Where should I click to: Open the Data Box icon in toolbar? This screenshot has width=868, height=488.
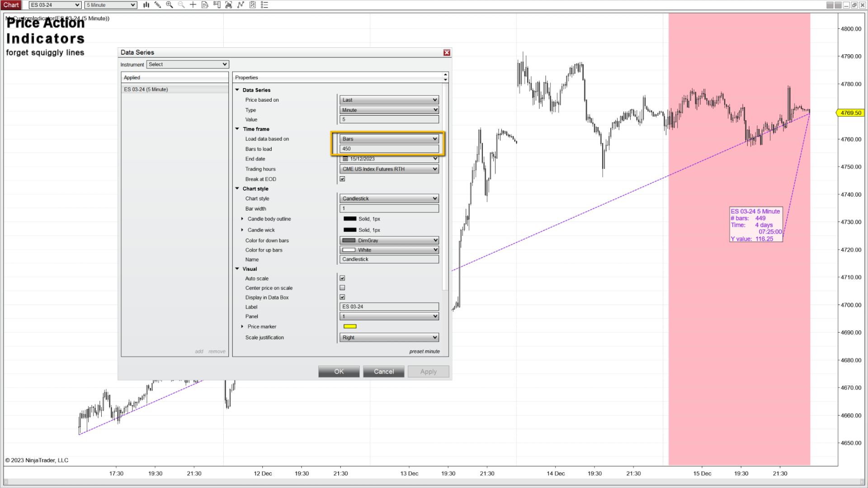coord(205,5)
